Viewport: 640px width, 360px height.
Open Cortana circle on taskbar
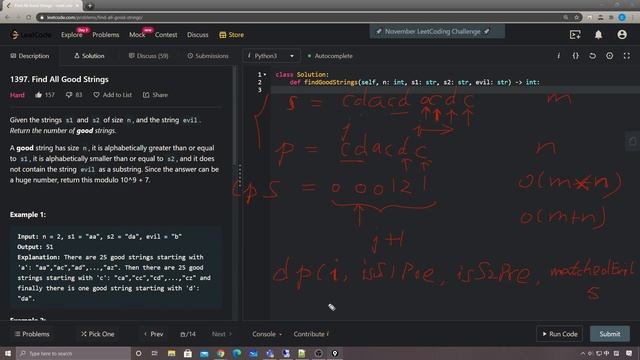click(138, 353)
